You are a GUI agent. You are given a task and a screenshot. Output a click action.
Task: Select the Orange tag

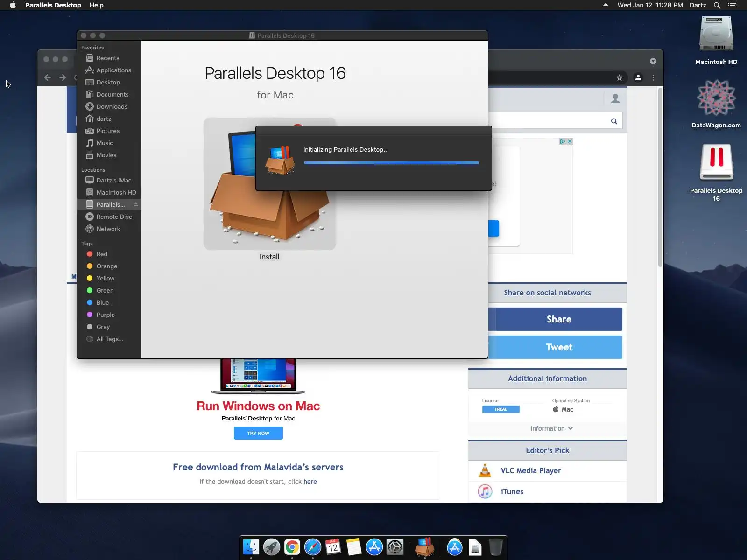[x=109, y=266]
